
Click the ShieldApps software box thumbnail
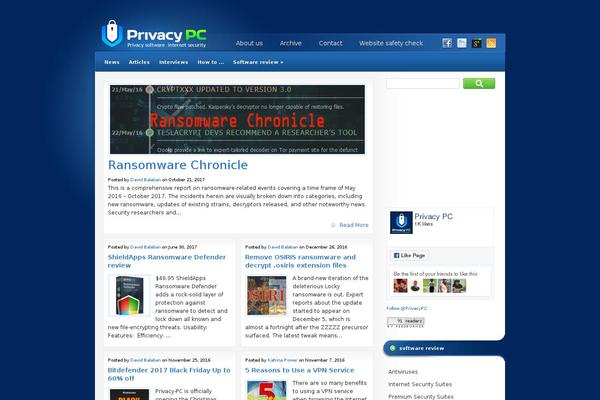pyautogui.click(x=129, y=296)
